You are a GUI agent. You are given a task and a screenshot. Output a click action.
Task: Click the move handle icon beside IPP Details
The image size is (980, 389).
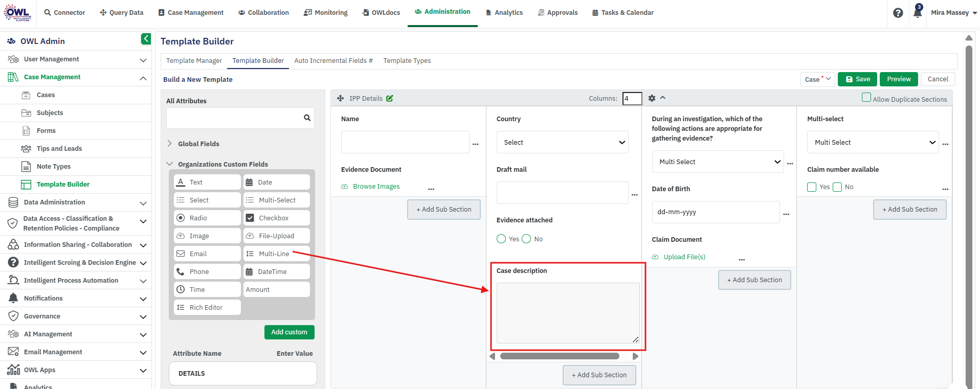pyautogui.click(x=340, y=98)
